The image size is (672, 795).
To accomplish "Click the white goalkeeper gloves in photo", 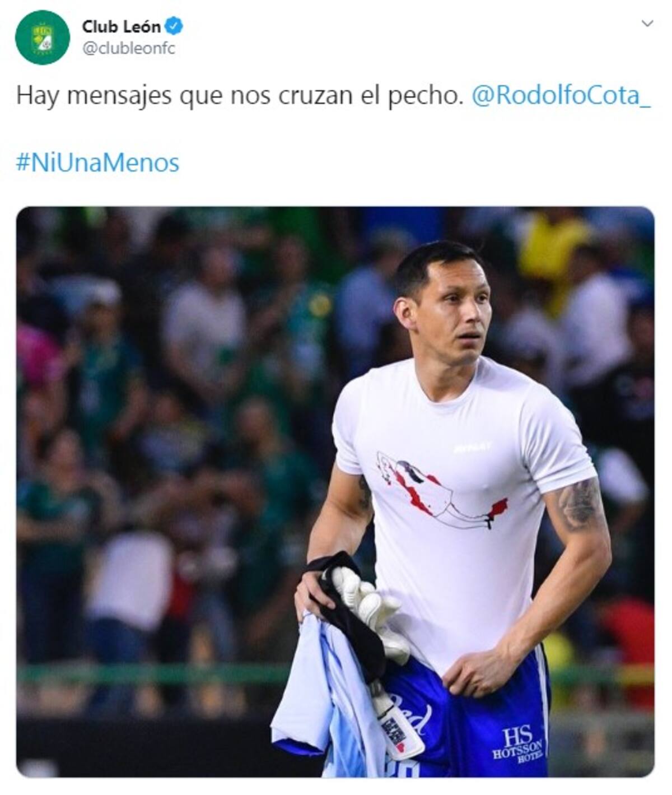I will click(x=370, y=612).
